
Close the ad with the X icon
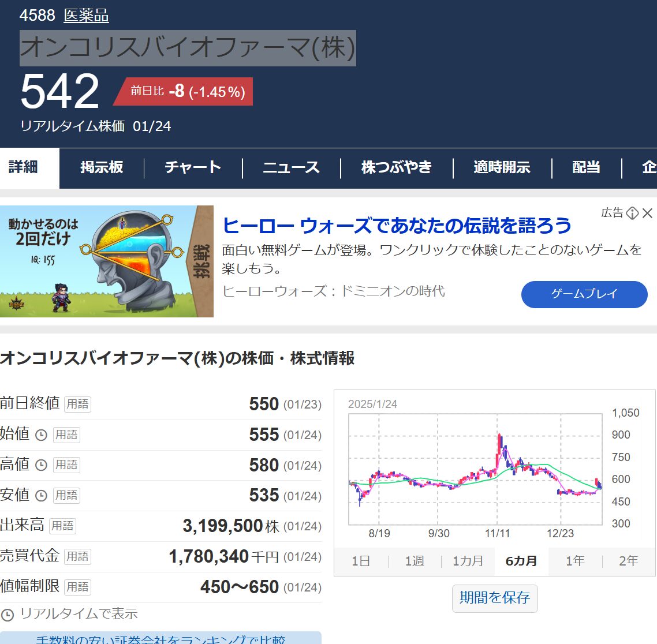648,214
